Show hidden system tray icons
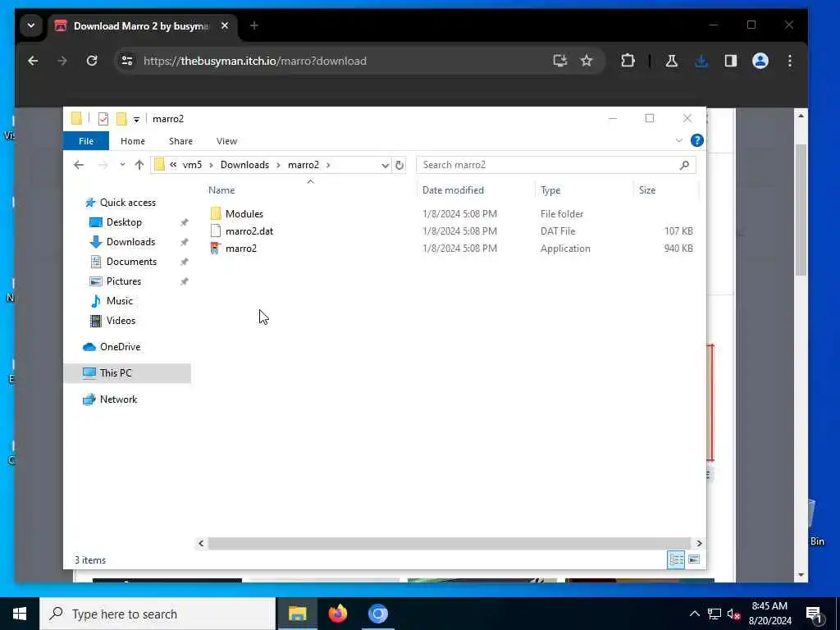 point(694,614)
